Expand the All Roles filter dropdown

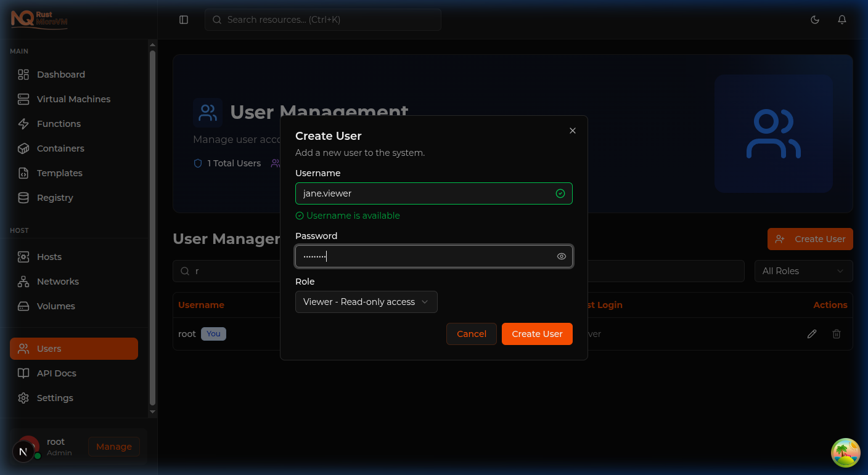[803, 270]
